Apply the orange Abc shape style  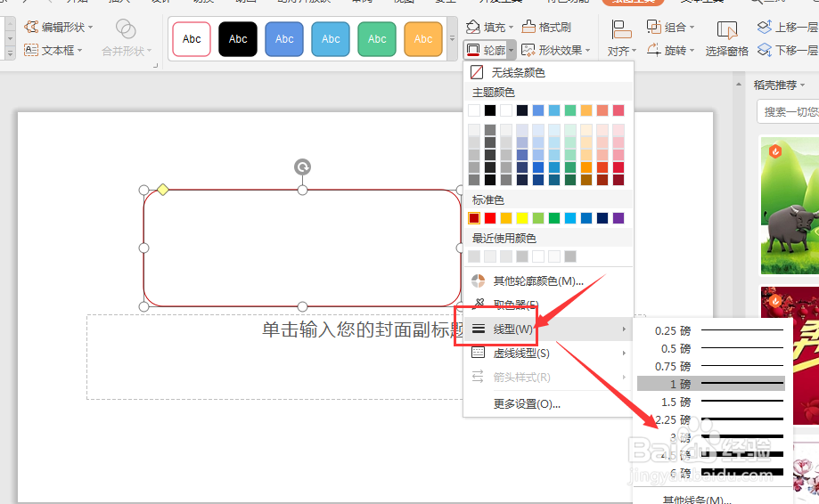point(423,38)
